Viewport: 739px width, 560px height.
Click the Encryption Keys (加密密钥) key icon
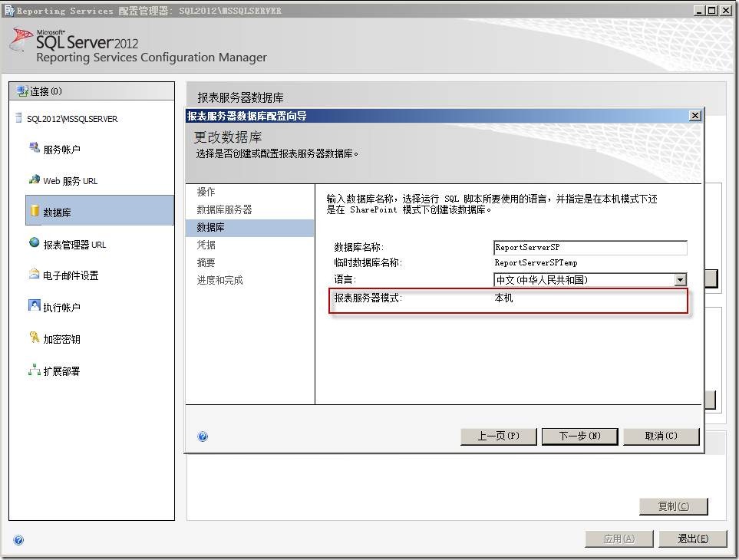(x=35, y=338)
